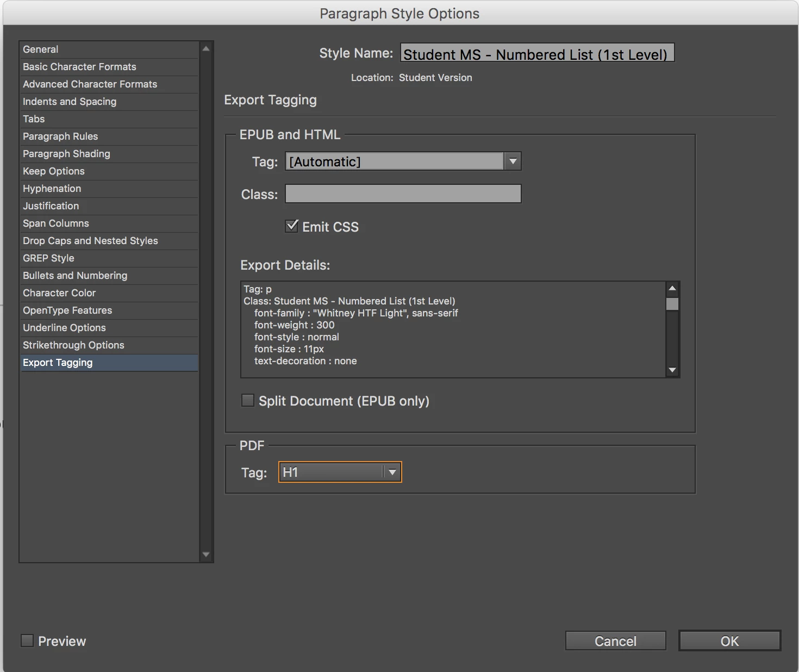This screenshot has height=672, width=799.
Task: Select Character Color category
Action: (109, 293)
